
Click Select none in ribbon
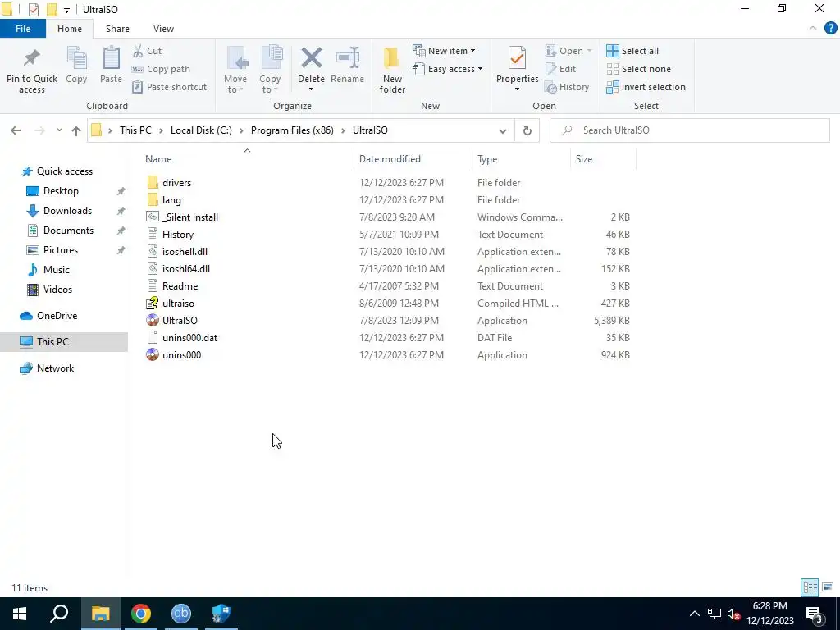(x=638, y=69)
